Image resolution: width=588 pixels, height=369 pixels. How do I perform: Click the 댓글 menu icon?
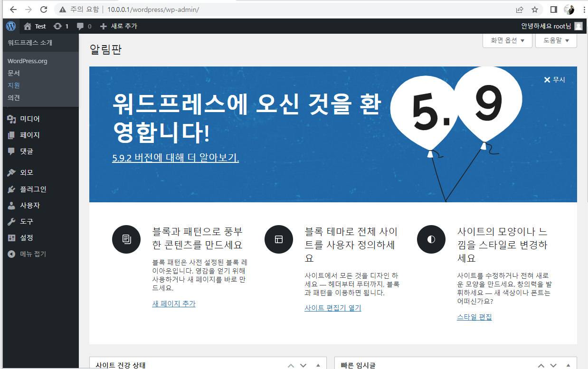(x=12, y=151)
